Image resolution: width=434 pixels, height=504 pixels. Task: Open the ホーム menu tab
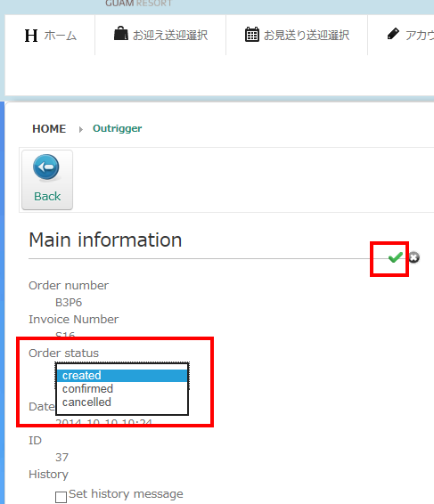point(50,36)
